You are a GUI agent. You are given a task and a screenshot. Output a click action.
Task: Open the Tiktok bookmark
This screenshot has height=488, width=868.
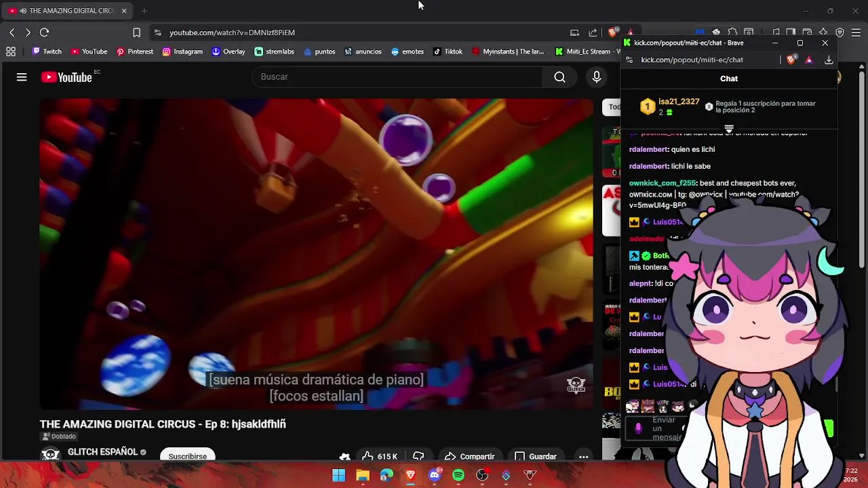[448, 52]
